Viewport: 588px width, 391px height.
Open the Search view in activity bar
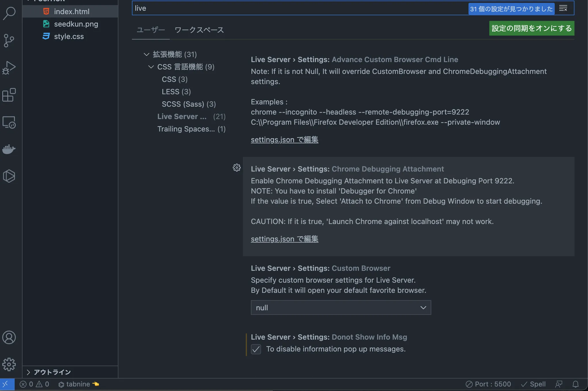click(x=9, y=13)
